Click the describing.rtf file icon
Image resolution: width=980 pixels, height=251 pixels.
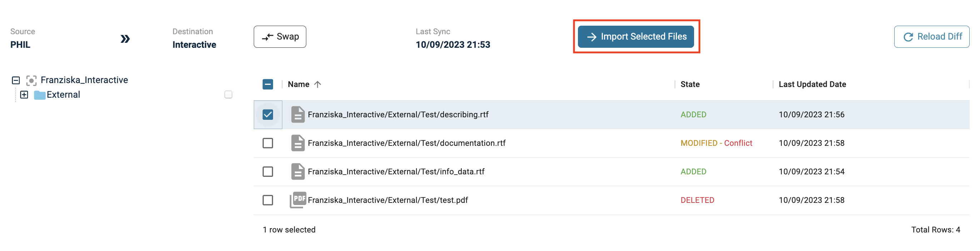click(x=297, y=114)
